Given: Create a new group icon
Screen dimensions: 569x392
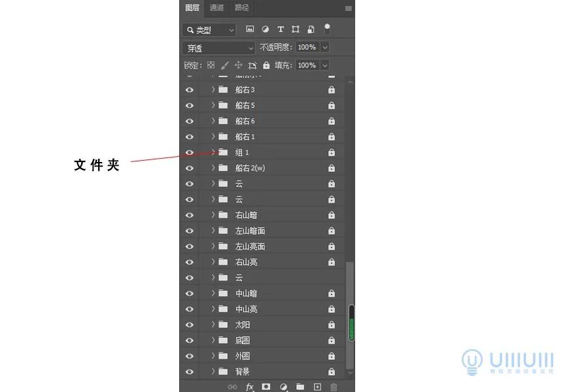Looking at the screenshot, I should point(300,387).
